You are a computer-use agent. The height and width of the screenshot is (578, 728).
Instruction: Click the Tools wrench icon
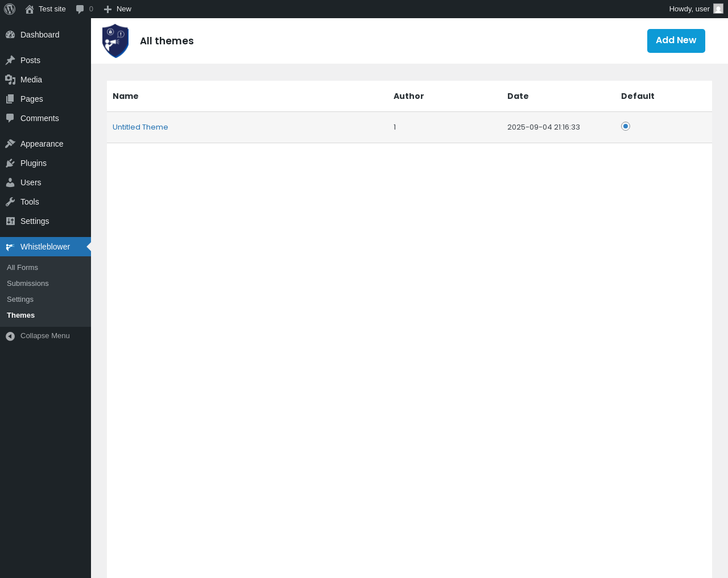[x=10, y=202]
